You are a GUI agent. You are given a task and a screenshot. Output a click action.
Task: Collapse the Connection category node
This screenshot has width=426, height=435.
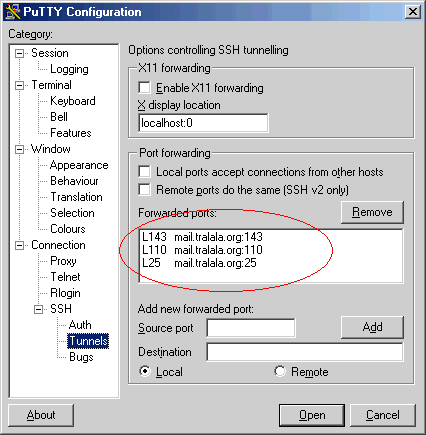click(20, 245)
